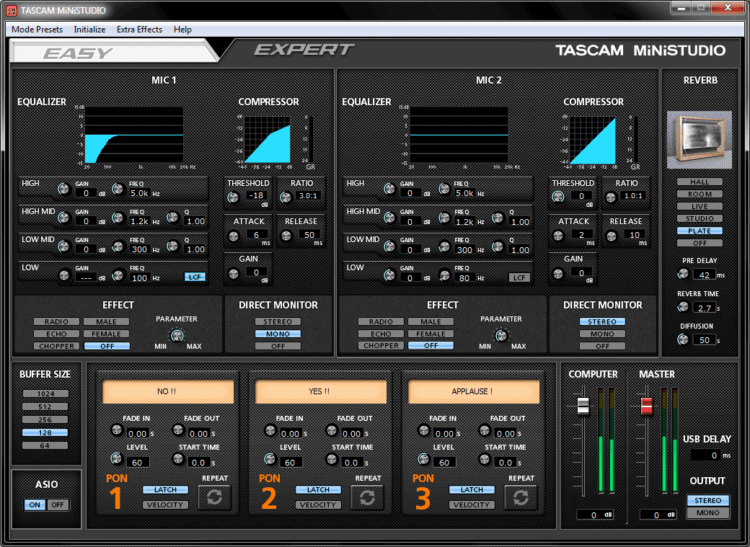
Task: Toggle LATCH mode for PON 1
Action: coord(165,490)
